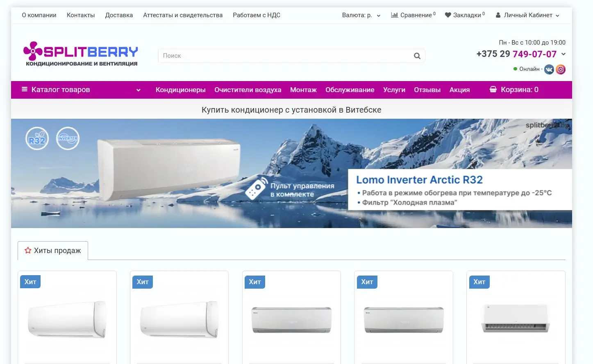This screenshot has height=364, width=593.
Task: Open the second Хит product thumbnail
Action: point(179,320)
